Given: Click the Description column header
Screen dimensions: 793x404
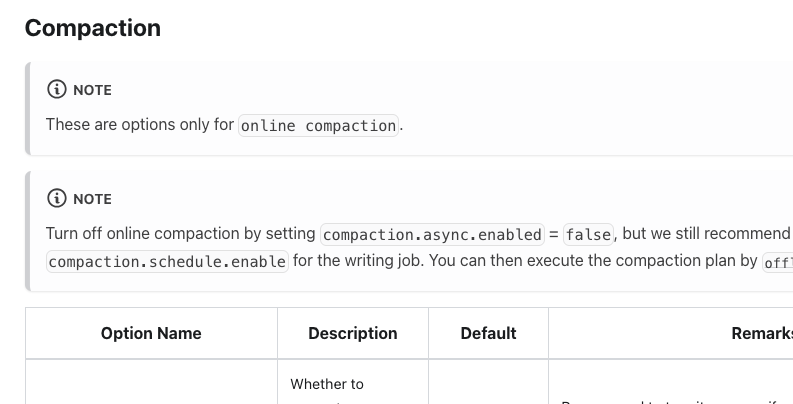Looking at the screenshot, I should 353,334.
